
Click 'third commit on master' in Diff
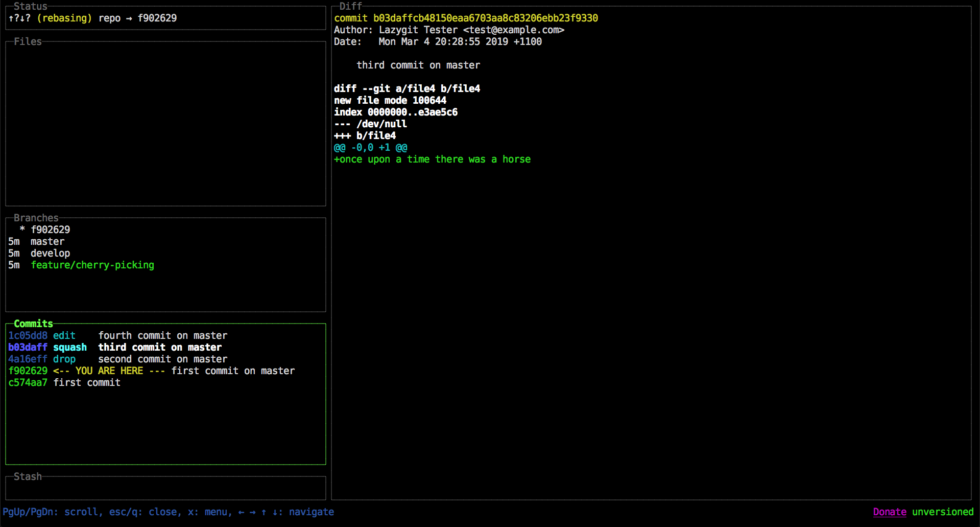[418, 65]
